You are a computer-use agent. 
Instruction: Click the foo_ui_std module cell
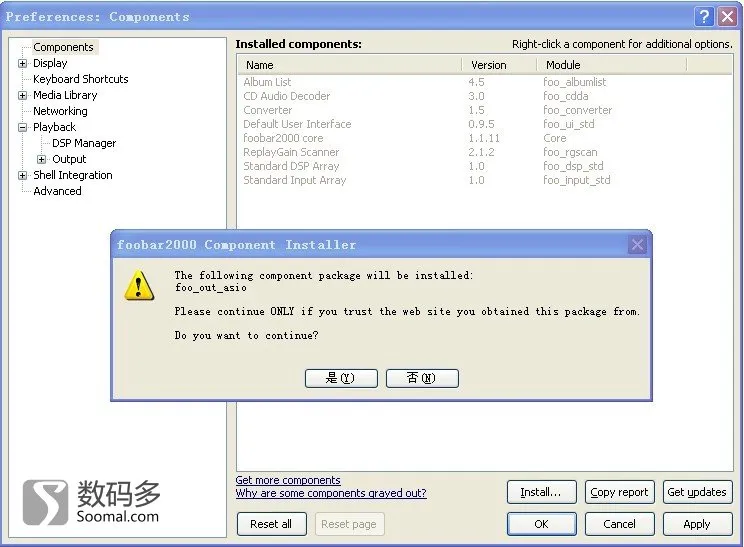click(568, 124)
